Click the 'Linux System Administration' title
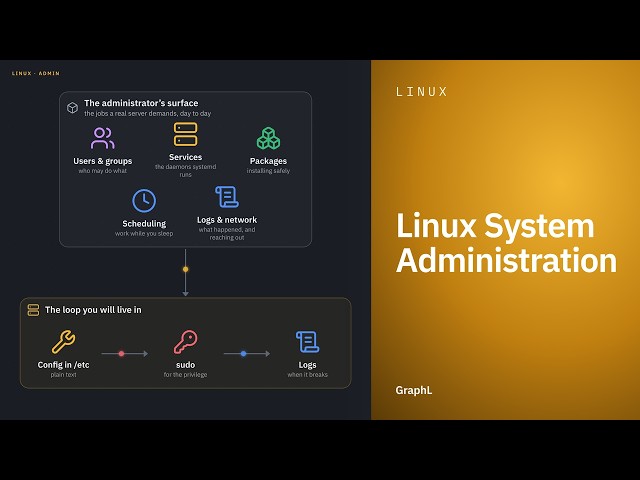The width and height of the screenshot is (640, 480). click(x=506, y=242)
